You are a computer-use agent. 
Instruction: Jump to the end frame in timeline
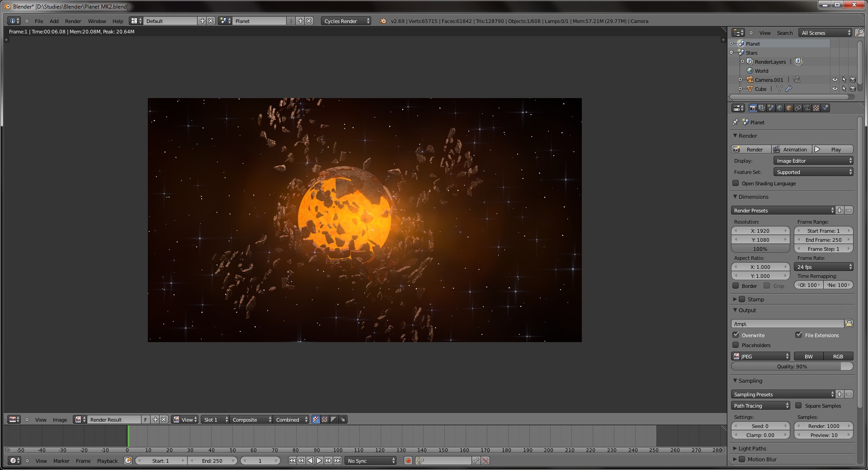(337, 461)
